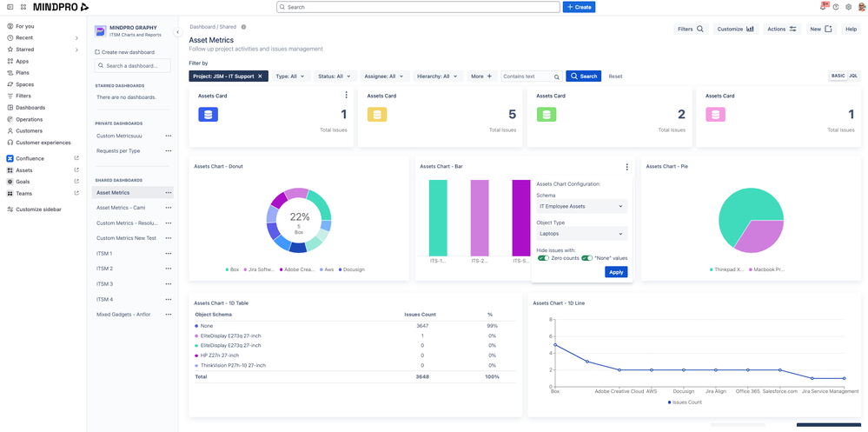This screenshot has width=868, height=432.
Task: Click the blue Create button
Action: [x=579, y=7]
